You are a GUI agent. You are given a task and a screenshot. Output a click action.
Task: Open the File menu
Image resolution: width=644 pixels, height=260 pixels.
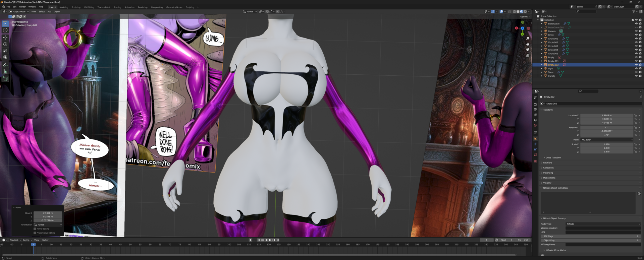[x=8, y=7]
